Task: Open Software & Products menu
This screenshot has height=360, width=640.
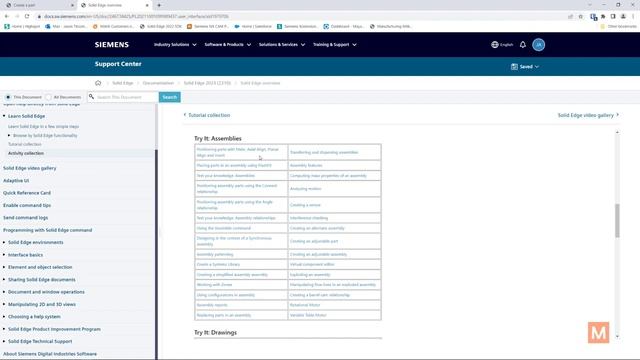Action: (x=228, y=44)
